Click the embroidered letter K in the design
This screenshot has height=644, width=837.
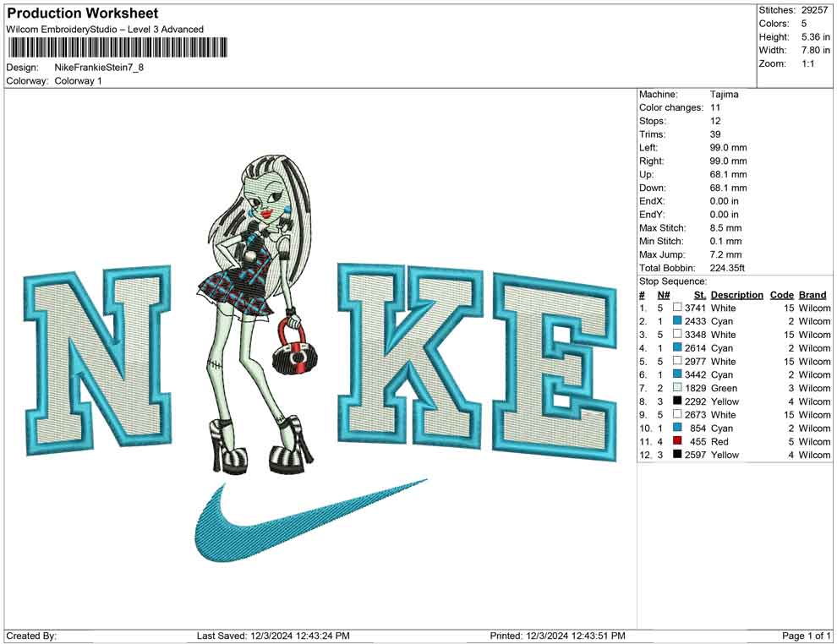409,354
